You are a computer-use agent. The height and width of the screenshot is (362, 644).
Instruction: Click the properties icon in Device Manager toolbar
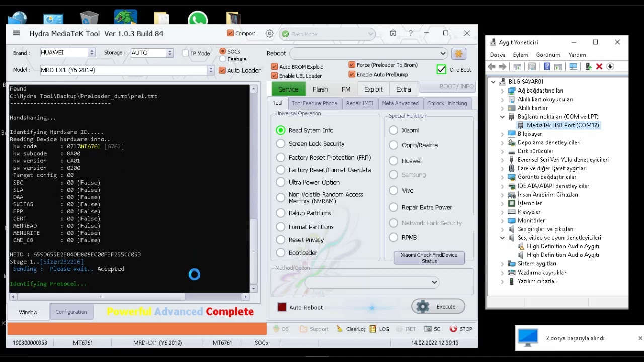tap(532, 67)
